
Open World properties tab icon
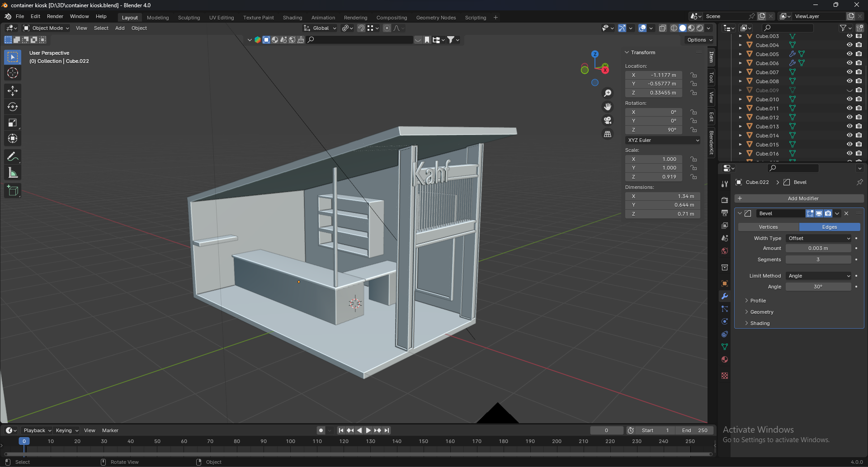tap(725, 251)
